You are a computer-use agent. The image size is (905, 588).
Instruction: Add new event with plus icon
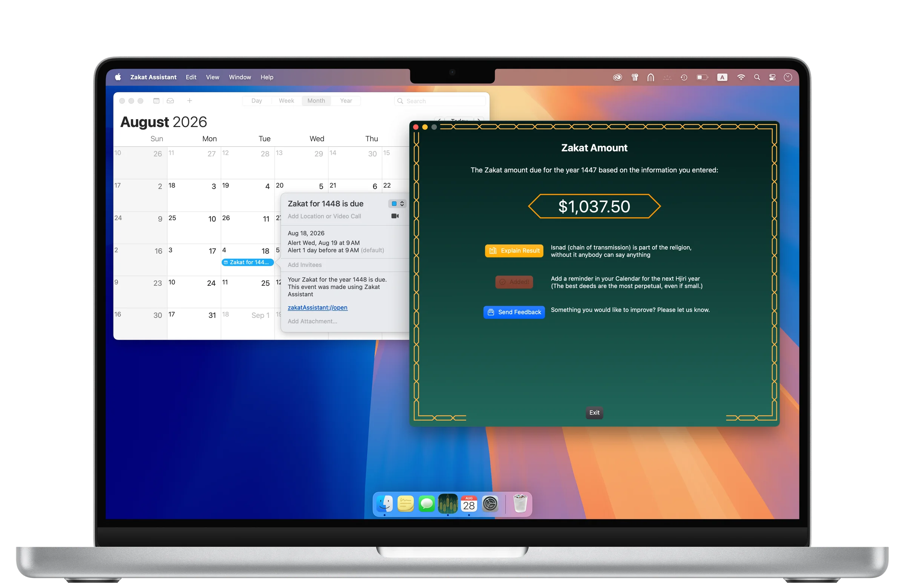tap(189, 101)
